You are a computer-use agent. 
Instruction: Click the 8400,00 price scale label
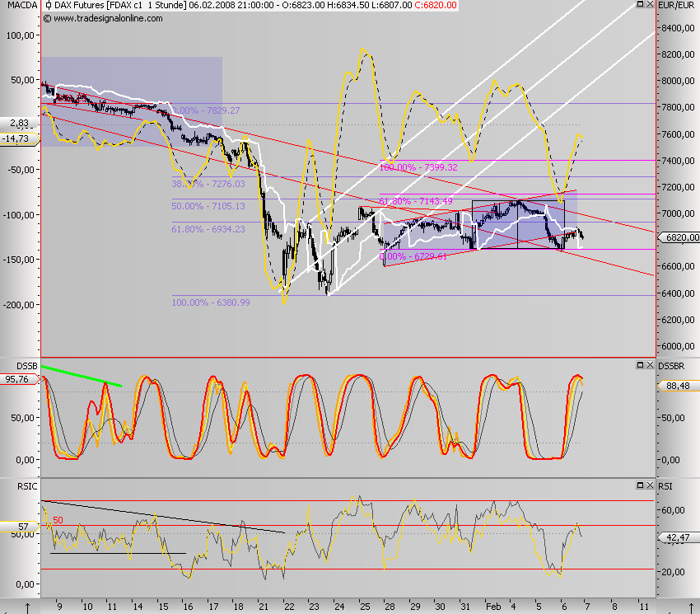click(678, 28)
